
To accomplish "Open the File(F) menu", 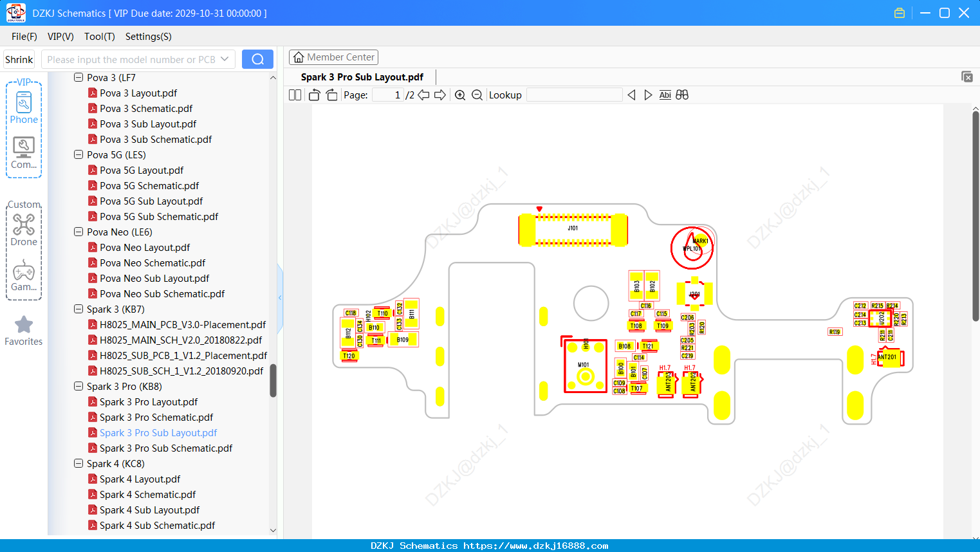I will pyautogui.click(x=24, y=37).
